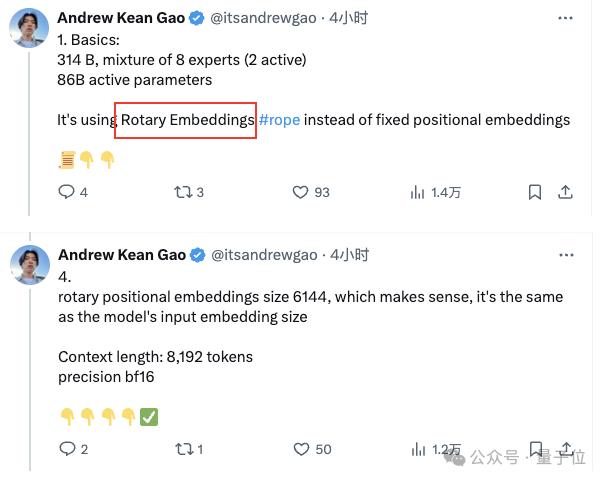Open the profile avatar on second tweet
Viewport: 605px width, 481px height.
pyautogui.click(x=30, y=265)
